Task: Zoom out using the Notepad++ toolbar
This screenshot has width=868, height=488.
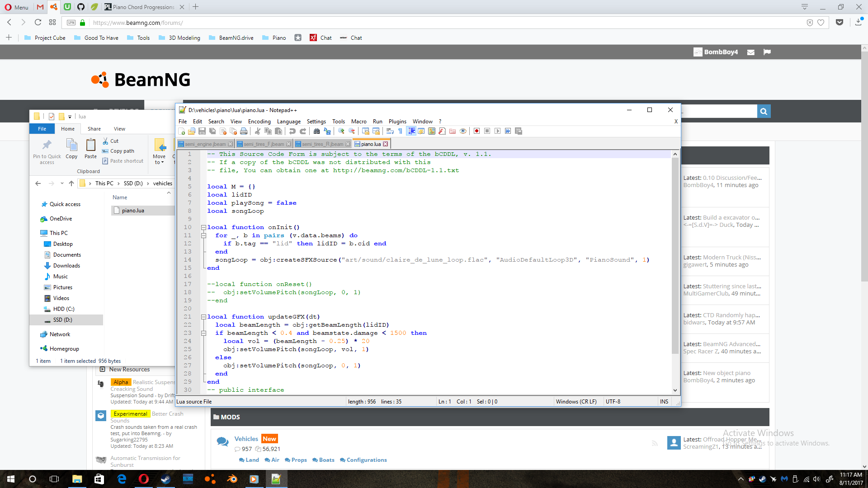Action: coord(352,131)
